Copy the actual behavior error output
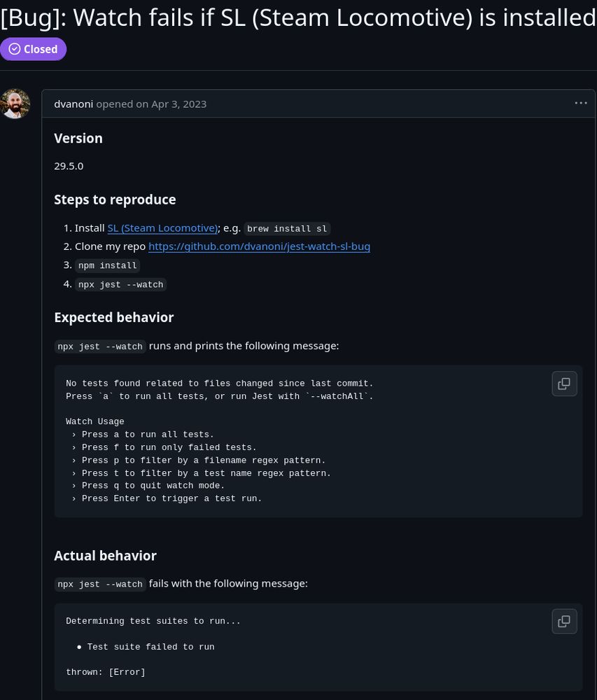 564,621
